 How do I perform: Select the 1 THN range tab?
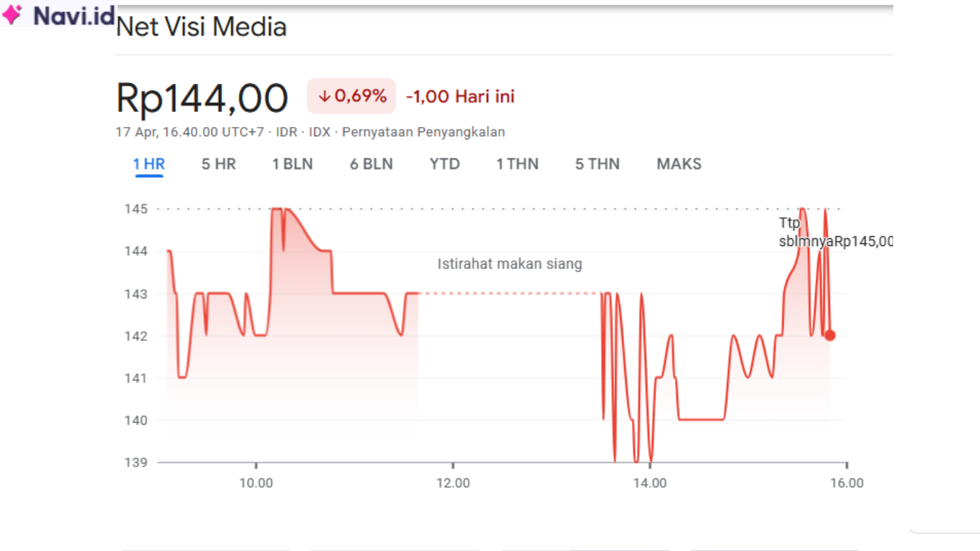click(x=517, y=164)
